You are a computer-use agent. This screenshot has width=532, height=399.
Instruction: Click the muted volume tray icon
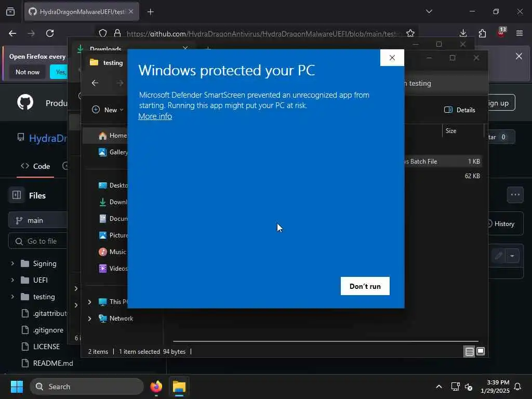(469, 387)
